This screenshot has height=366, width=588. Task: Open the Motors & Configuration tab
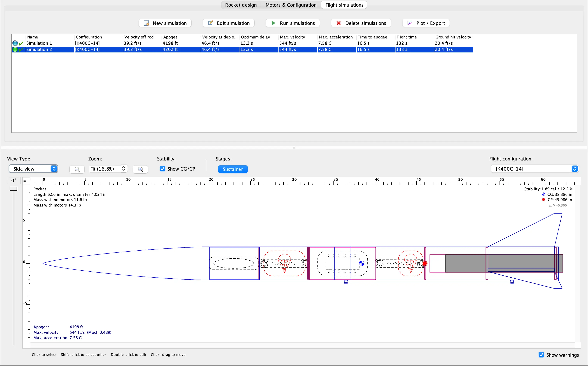click(x=291, y=5)
